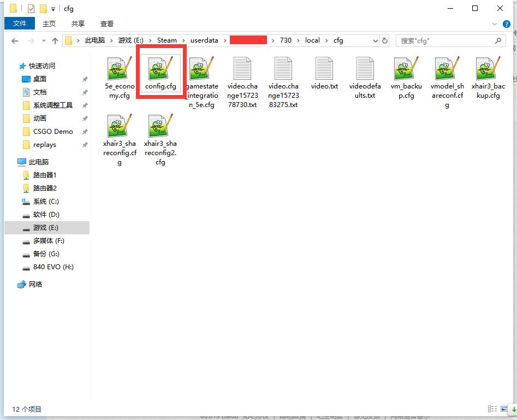Open the Help question mark icon
This screenshot has width=517, height=420.
coord(506,24)
